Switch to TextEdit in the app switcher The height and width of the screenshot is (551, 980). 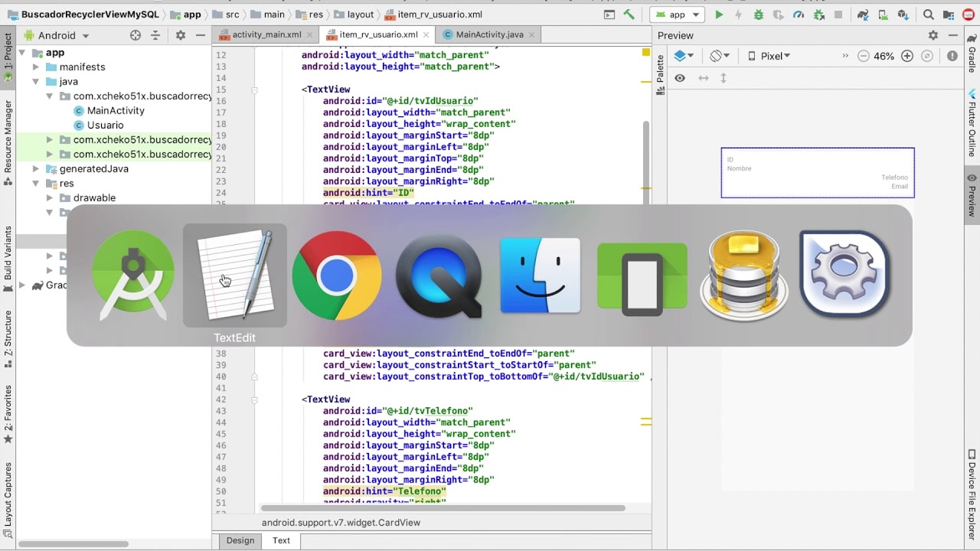235,275
